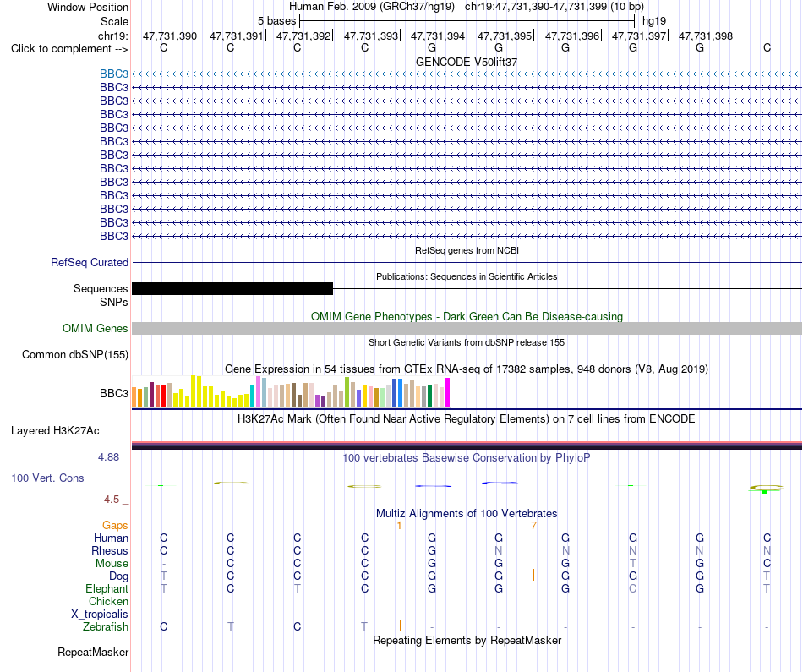
Task: Click the gray OMIM Genes bar
Action: (467, 328)
